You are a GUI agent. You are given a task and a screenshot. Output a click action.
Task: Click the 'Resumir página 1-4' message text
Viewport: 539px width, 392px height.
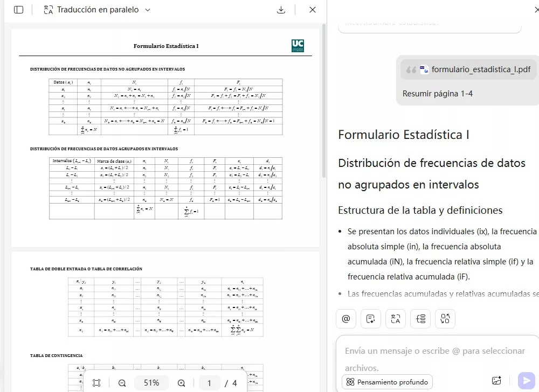(438, 94)
